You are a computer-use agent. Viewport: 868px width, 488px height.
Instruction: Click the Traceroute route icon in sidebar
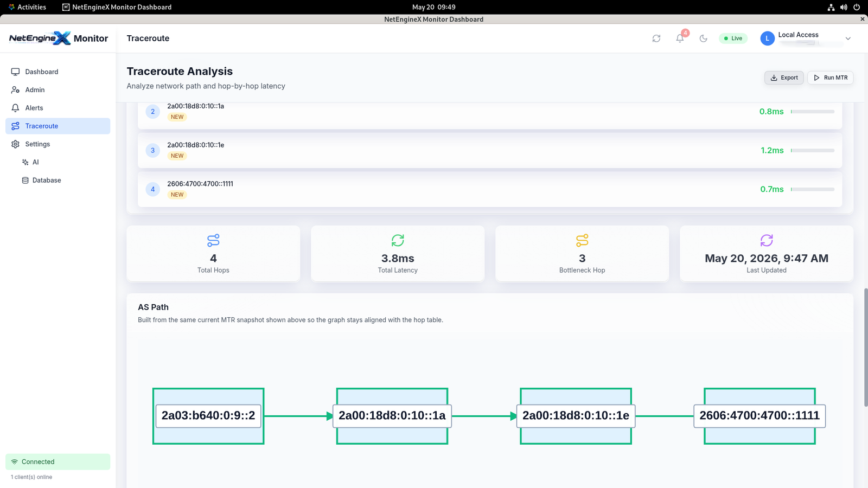(15, 126)
